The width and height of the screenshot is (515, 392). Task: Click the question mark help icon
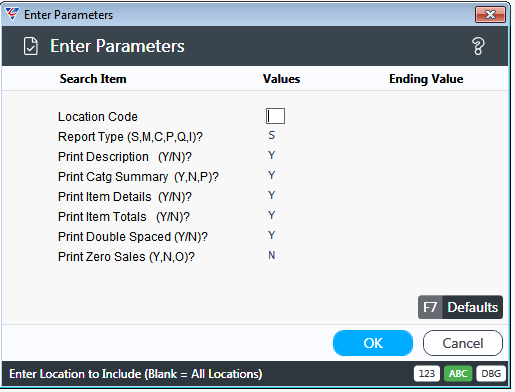(x=478, y=46)
